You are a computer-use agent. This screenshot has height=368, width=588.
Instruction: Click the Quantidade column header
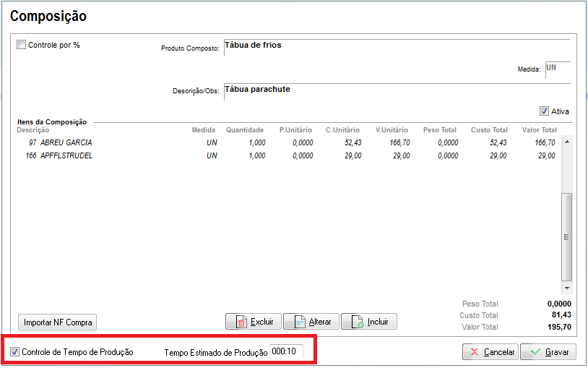(245, 130)
